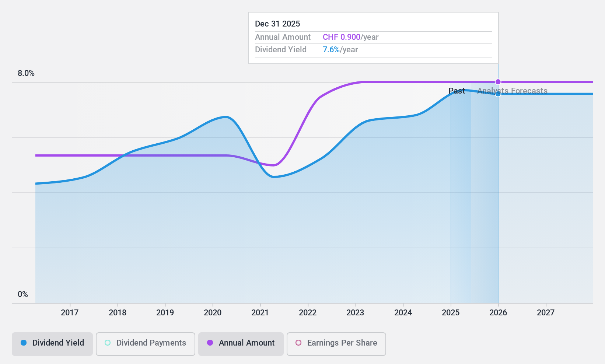605x364 pixels.
Task: Click the 0% y-axis label
Action: [23, 294]
